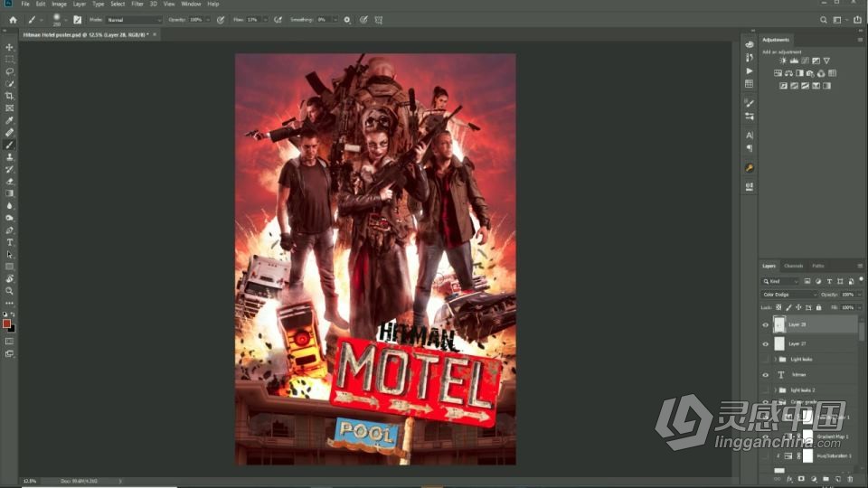Add layer mask icon at panel bottom

pyautogui.click(x=801, y=479)
